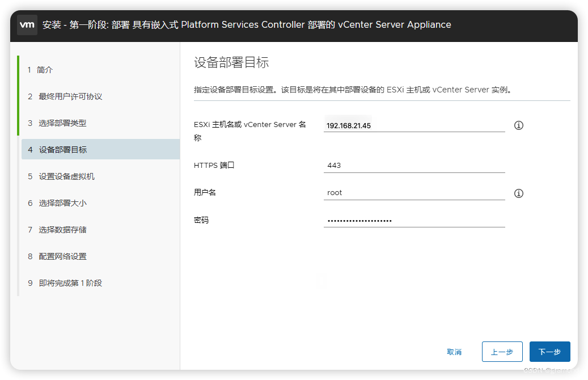The height and width of the screenshot is (380, 588).
Task: Click the 密码 password field
Action: click(414, 220)
